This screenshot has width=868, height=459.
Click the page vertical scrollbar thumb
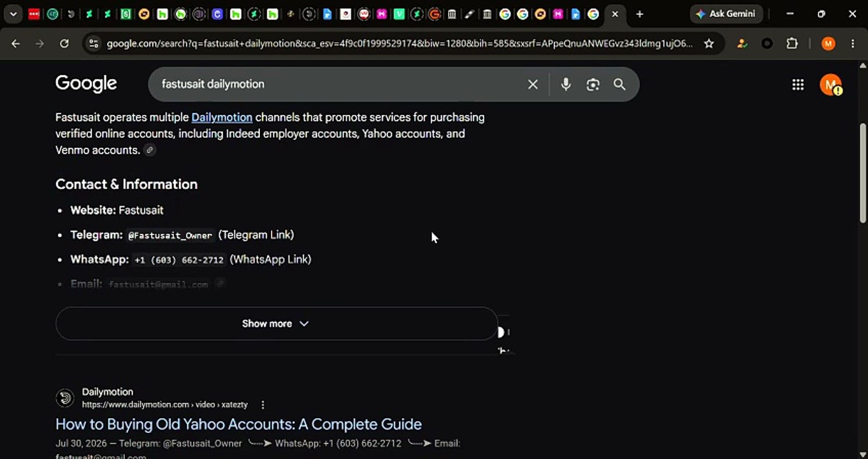[863, 173]
